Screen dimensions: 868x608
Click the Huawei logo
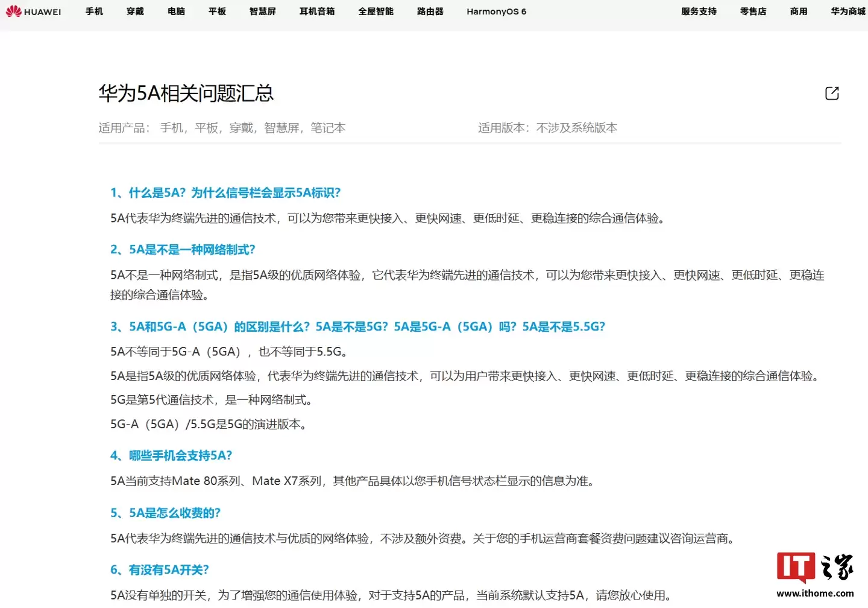34,11
